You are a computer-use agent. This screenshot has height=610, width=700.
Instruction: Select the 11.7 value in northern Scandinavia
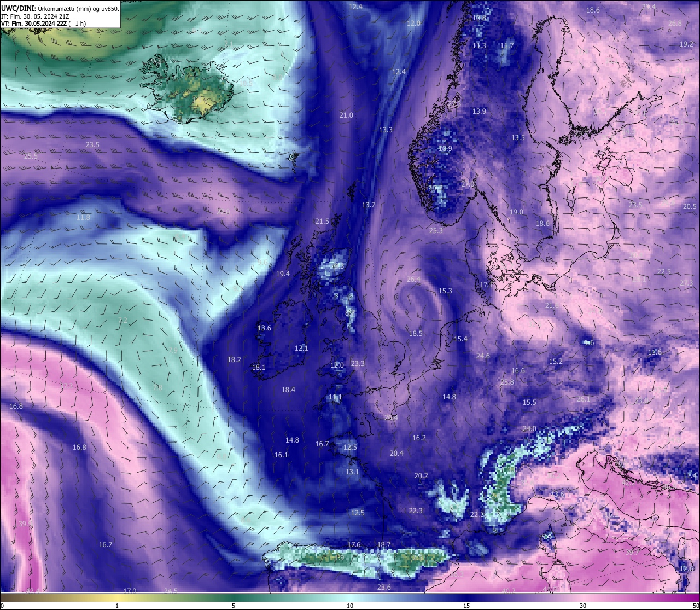pos(507,45)
